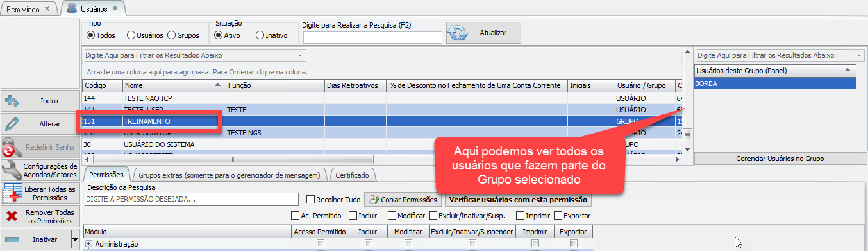Click the Incluir plus icon in sidebar
Viewport: 868px width, 251px height.
tap(13, 101)
